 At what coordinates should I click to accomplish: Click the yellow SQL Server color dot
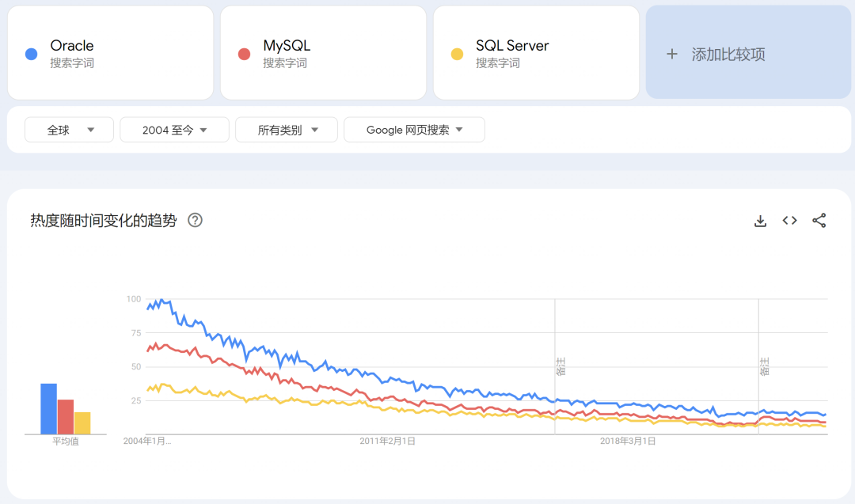pyautogui.click(x=457, y=54)
